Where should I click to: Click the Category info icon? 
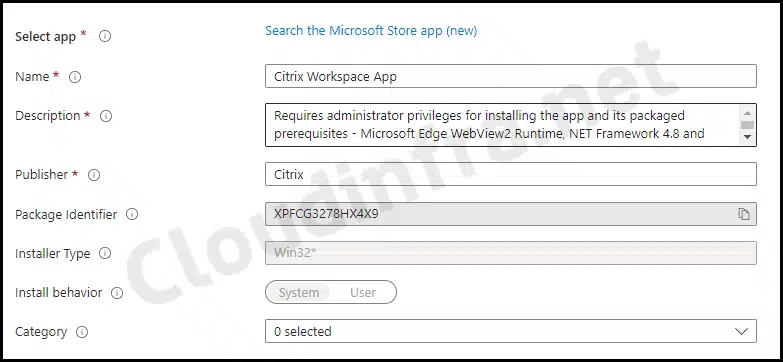point(82,332)
